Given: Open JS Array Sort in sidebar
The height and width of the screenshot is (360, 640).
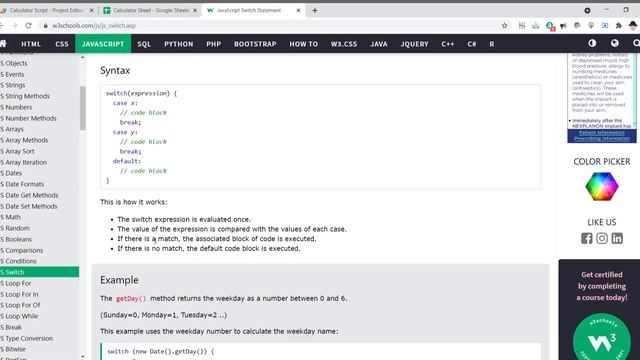Looking at the screenshot, I should (x=17, y=151).
